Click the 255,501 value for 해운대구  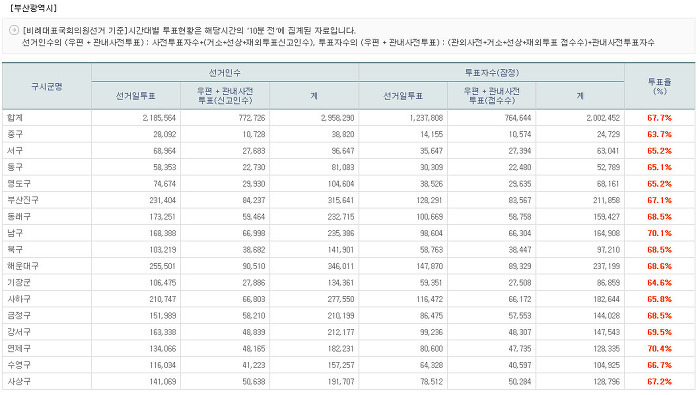[x=163, y=266]
